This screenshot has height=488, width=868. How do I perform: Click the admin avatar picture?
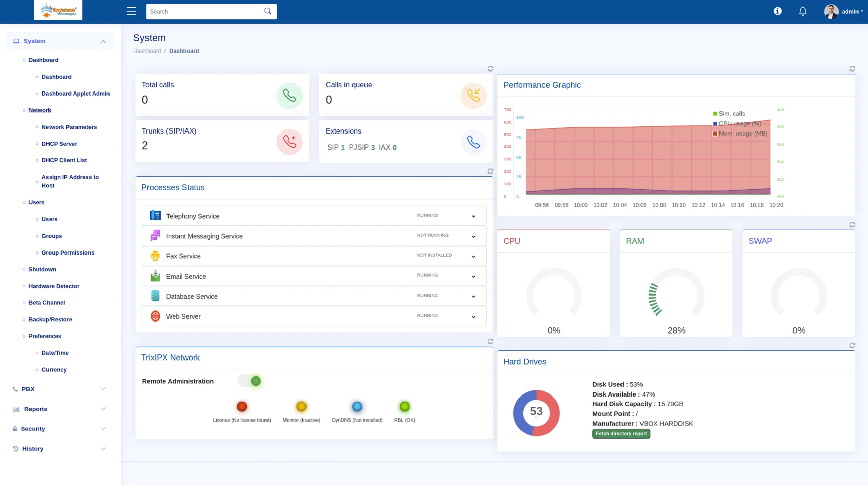[x=831, y=12]
